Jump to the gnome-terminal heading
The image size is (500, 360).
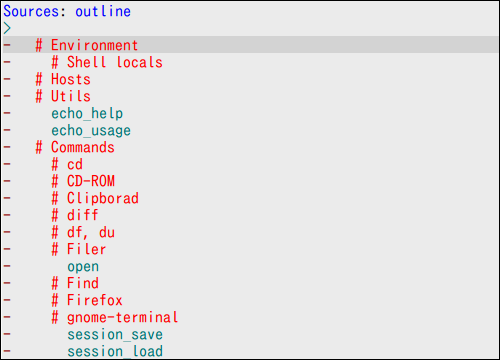[115, 317]
